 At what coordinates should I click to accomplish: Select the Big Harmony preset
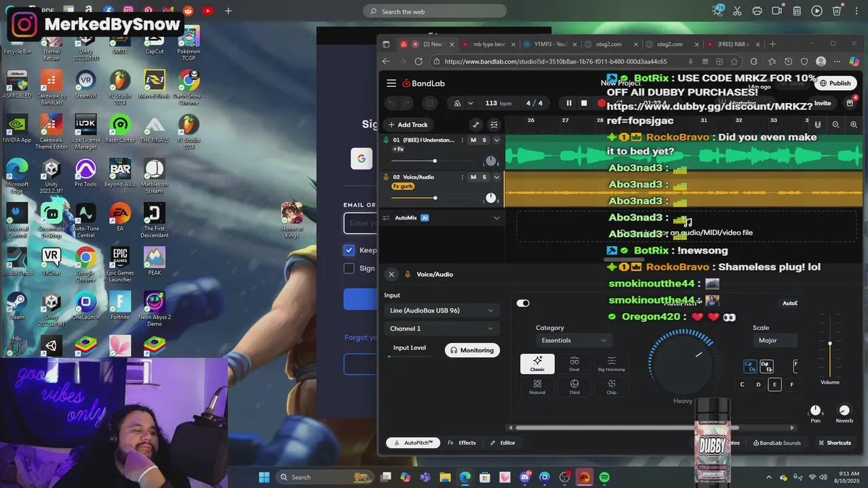[x=612, y=364]
